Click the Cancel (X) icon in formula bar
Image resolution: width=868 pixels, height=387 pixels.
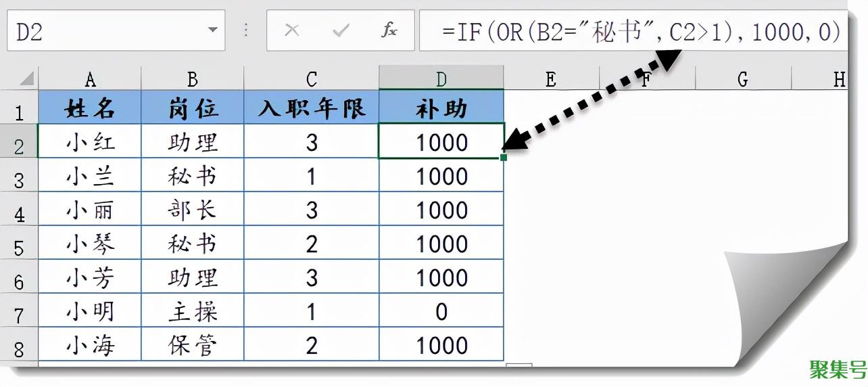[292, 31]
